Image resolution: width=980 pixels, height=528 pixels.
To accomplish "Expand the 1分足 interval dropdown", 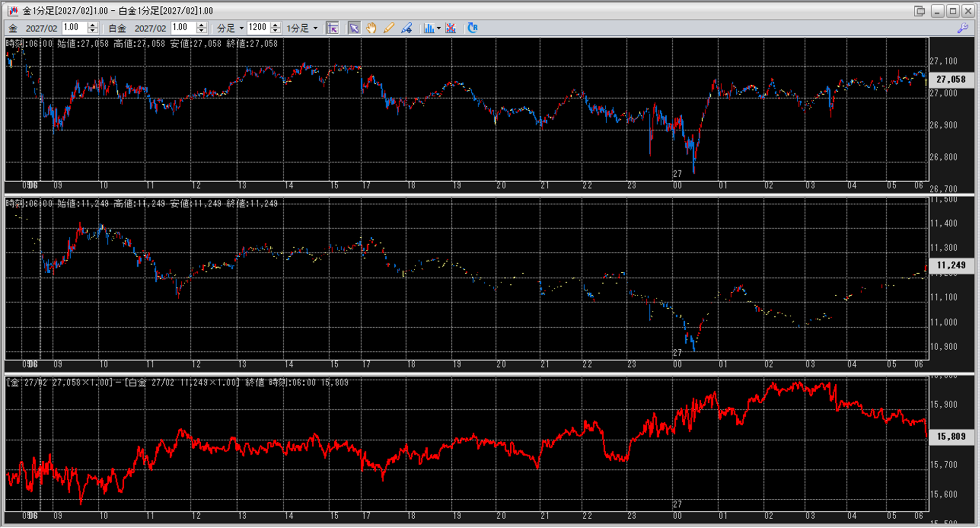I will (302, 28).
